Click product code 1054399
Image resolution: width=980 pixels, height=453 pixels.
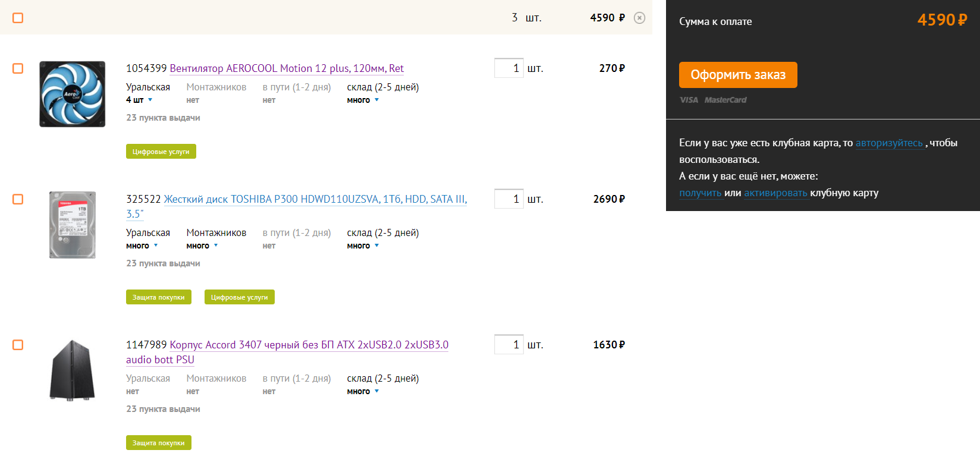(146, 68)
